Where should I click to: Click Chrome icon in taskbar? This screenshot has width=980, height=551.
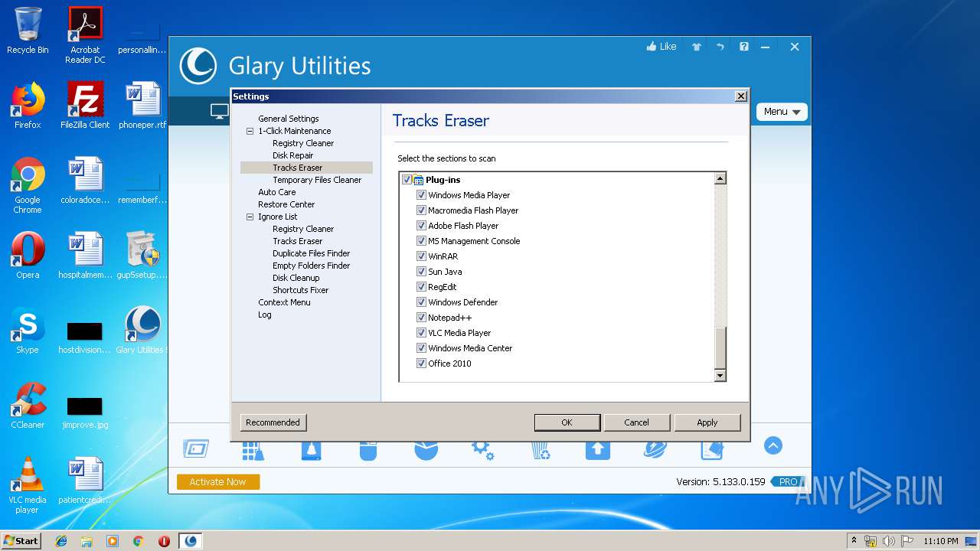pyautogui.click(x=138, y=541)
